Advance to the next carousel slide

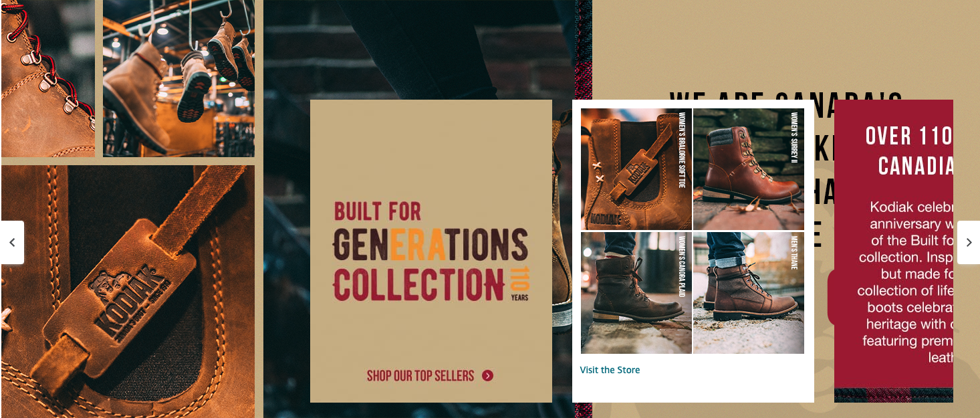[969, 242]
